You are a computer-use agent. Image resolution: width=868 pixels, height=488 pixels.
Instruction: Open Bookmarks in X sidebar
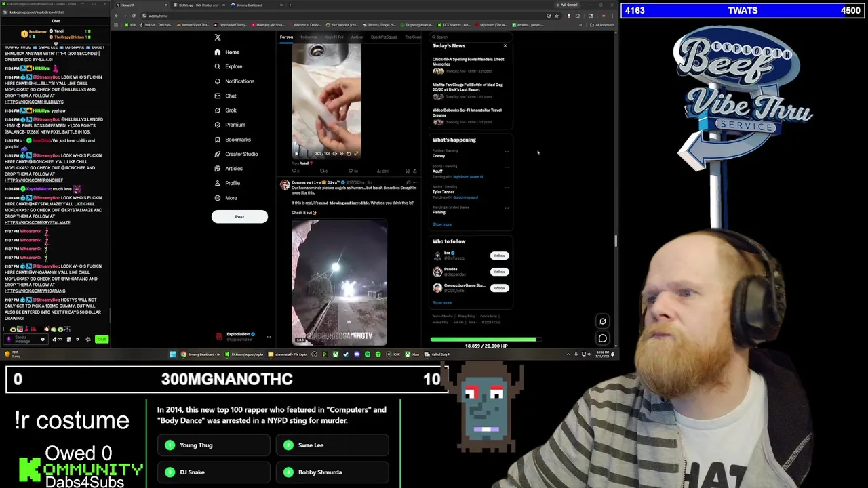click(x=232, y=140)
